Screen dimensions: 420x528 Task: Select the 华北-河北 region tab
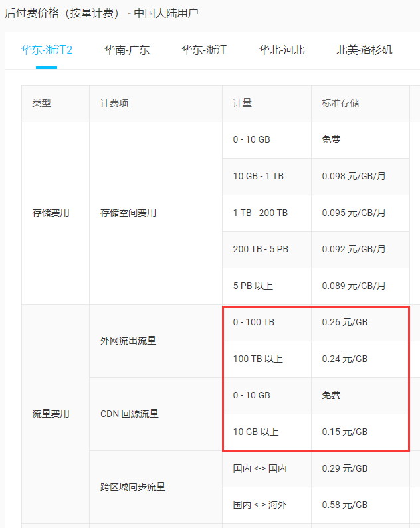pos(282,50)
